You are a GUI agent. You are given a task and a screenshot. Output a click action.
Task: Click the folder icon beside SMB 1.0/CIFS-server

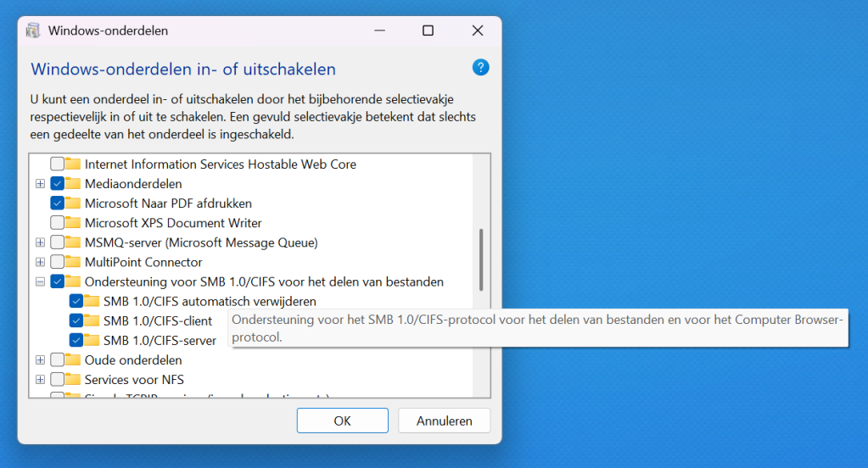(x=92, y=341)
